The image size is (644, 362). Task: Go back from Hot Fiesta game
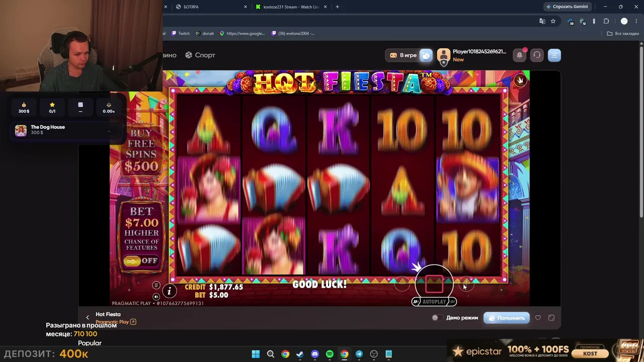[88, 318]
